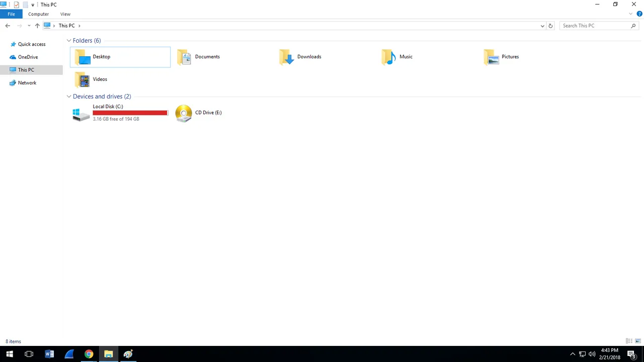Go back using the Back arrow
Viewport: 644px width, 362px height.
[8, 26]
